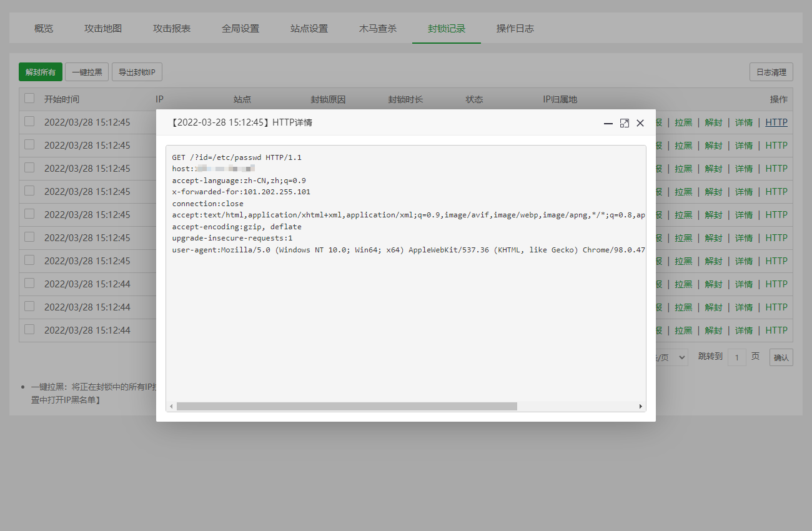Click the horizontal scrollbar right arrow
The image size is (812, 531).
click(640, 407)
